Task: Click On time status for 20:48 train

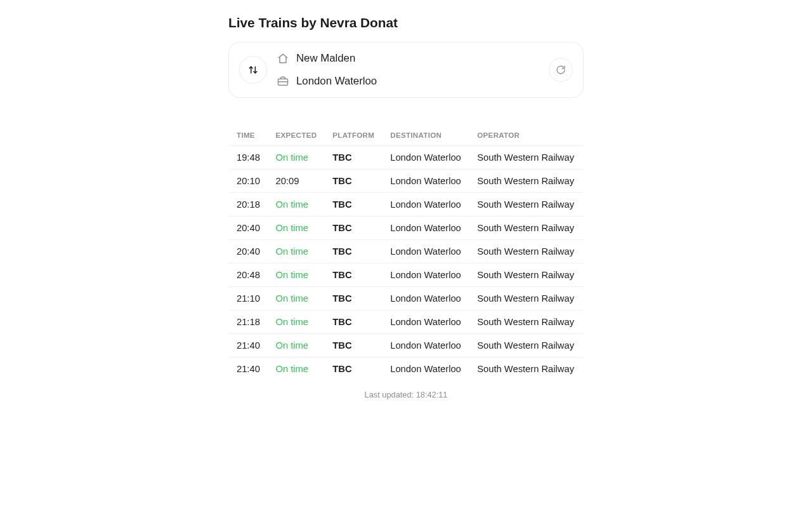Action: coord(292,275)
